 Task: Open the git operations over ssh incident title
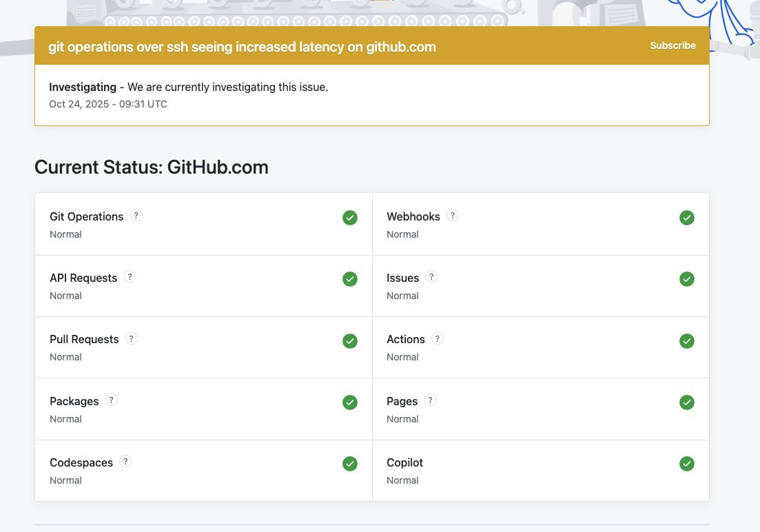pos(242,47)
